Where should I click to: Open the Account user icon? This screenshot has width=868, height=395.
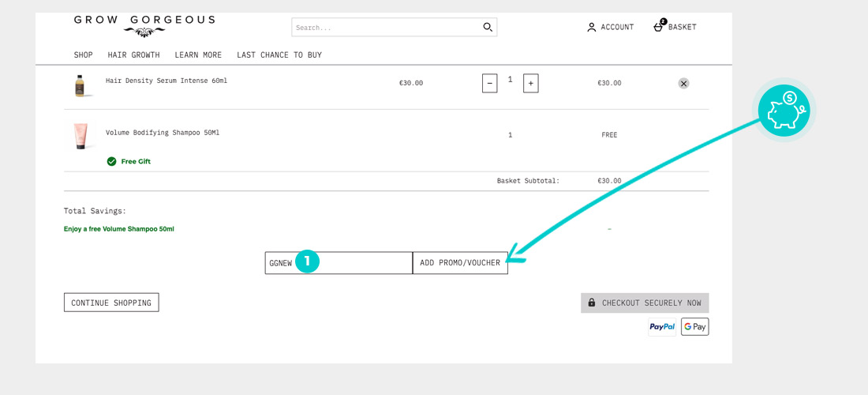(x=592, y=27)
